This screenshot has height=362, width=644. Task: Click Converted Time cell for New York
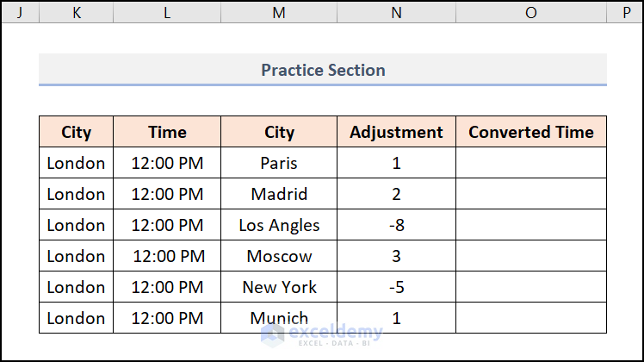click(530, 287)
